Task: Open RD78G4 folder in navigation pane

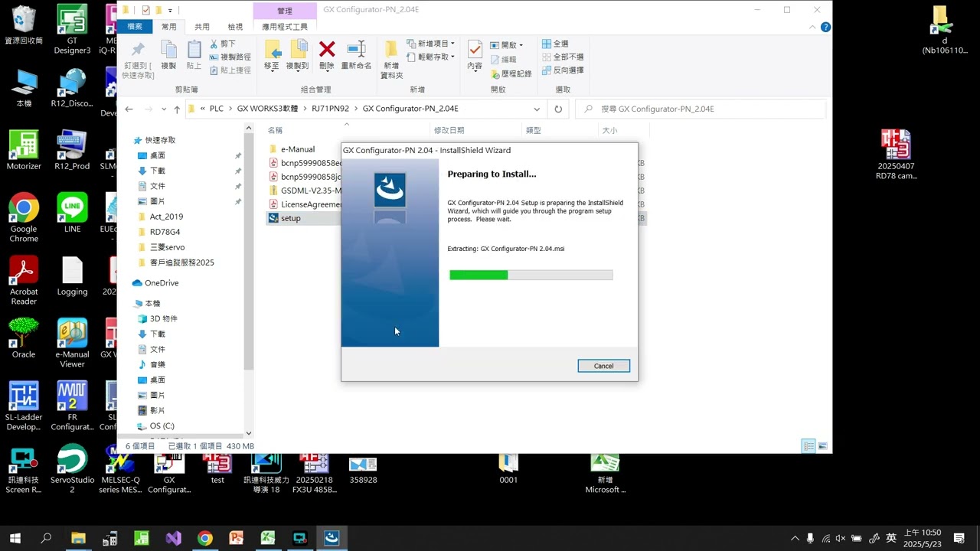Action: (x=165, y=232)
